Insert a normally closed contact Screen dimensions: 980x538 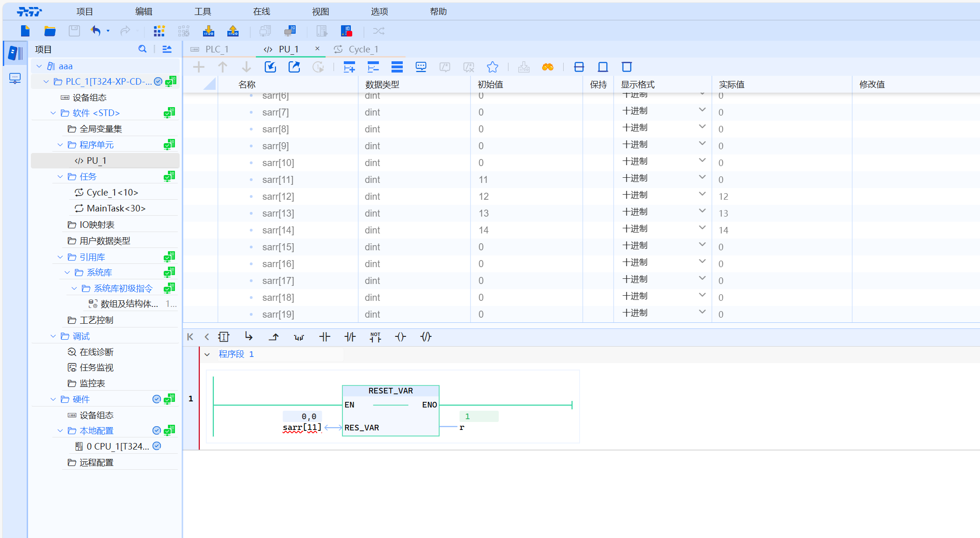[x=350, y=337]
